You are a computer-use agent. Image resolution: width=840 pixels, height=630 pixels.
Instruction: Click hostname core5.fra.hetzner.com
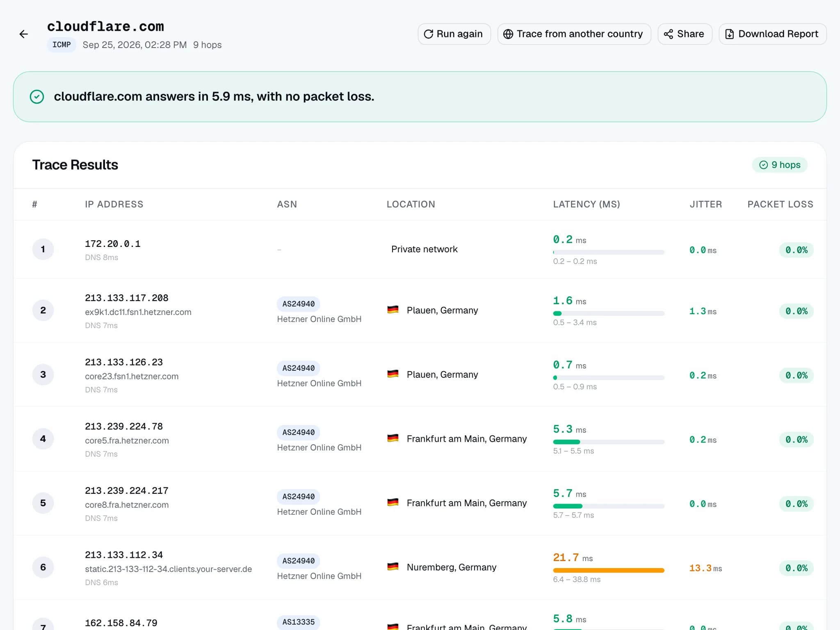point(127,441)
